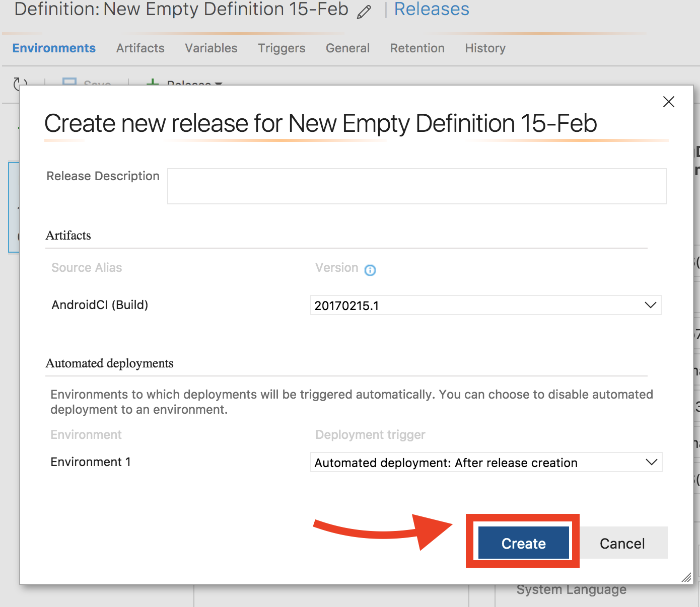700x607 pixels.
Task: Go to the General tab
Action: click(347, 48)
